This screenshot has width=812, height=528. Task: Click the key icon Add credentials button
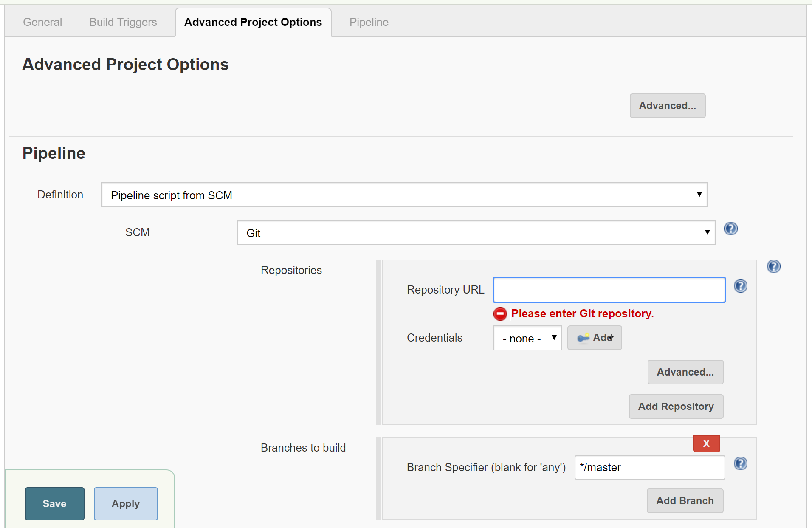coord(595,338)
